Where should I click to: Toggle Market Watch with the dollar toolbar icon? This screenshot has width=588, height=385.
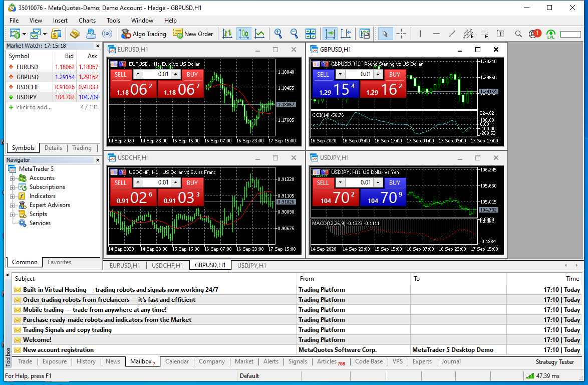(x=56, y=34)
